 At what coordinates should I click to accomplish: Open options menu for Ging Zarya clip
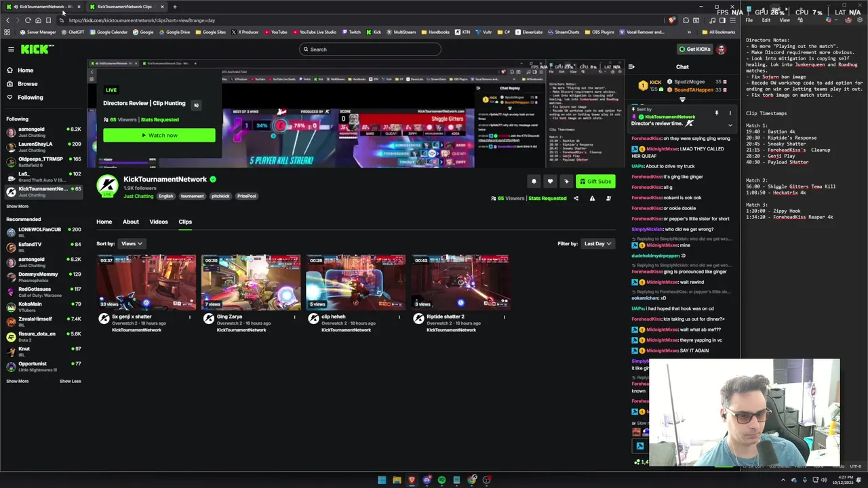[x=294, y=317]
